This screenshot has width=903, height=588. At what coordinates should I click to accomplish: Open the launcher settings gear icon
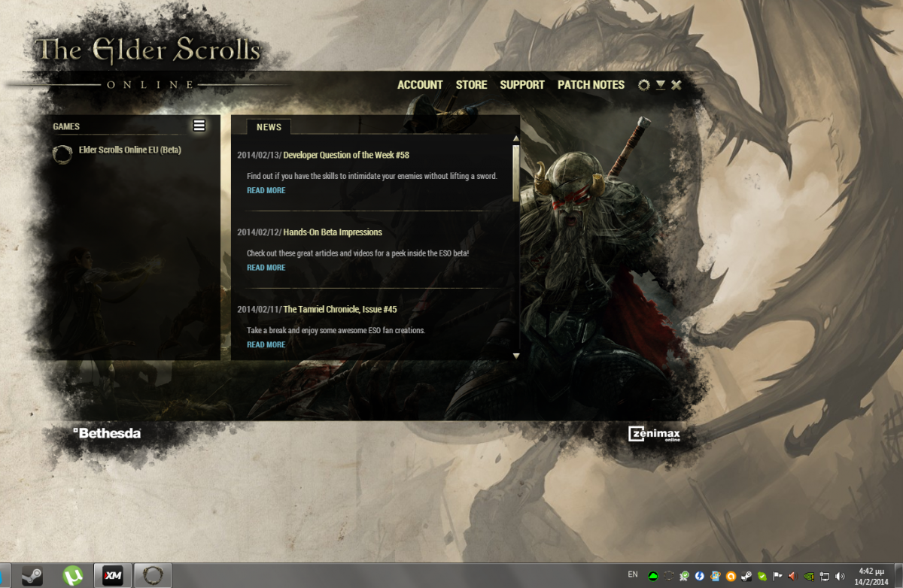click(x=643, y=85)
